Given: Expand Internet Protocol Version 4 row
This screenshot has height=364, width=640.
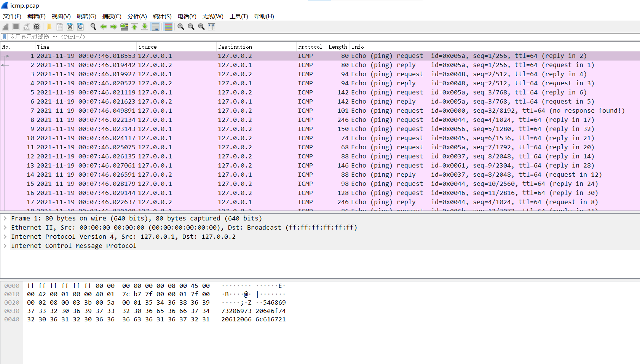Looking at the screenshot, I should tap(5, 236).
